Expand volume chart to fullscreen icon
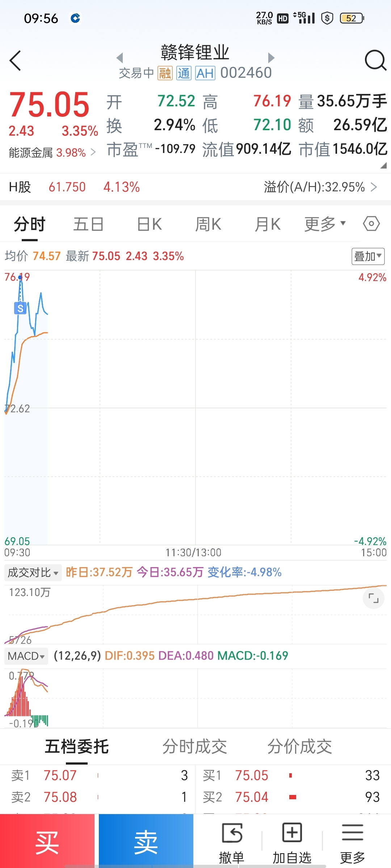 (x=373, y=598)
